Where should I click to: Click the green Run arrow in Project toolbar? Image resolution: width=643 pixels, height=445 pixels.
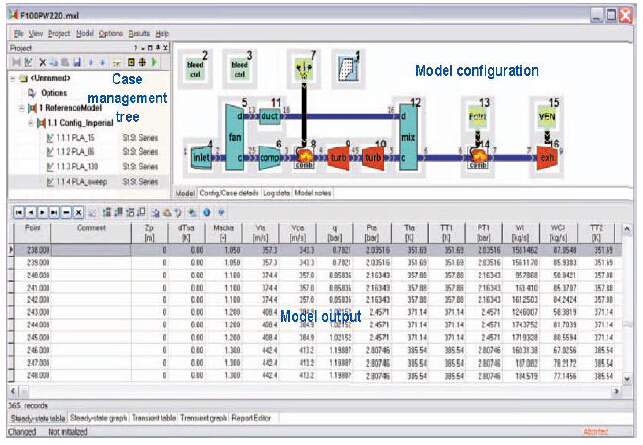pyautogui.click(x=155, y=62)
